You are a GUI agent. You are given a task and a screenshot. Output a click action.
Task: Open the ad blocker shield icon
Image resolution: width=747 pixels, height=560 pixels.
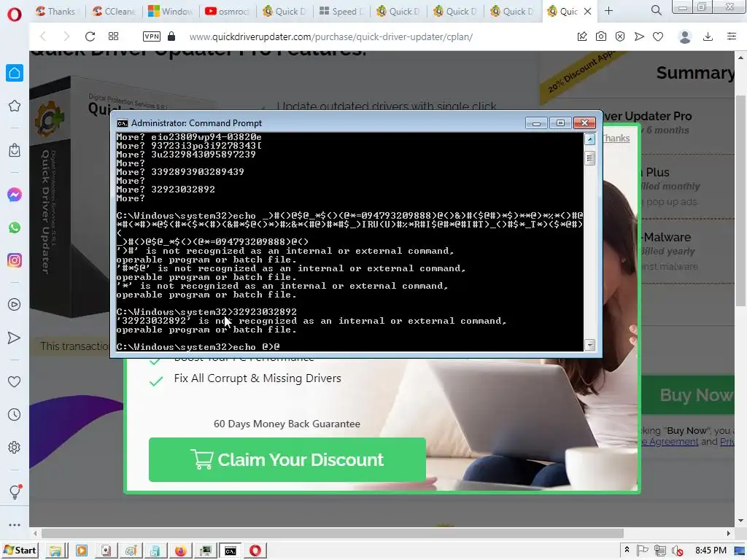pos(620,36)
